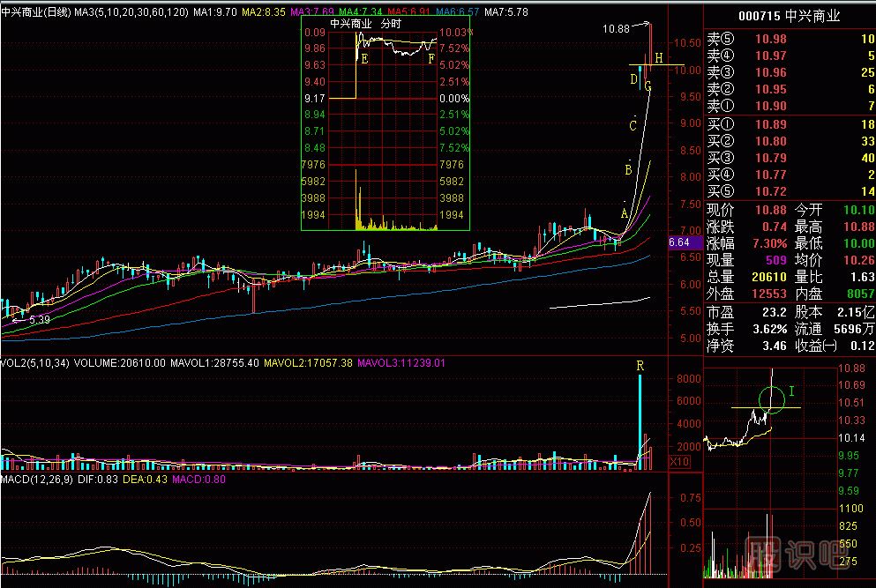Click the 000715 中兴商业 stock header
Viewport: 876px width, 588px height.
(789, 16)
